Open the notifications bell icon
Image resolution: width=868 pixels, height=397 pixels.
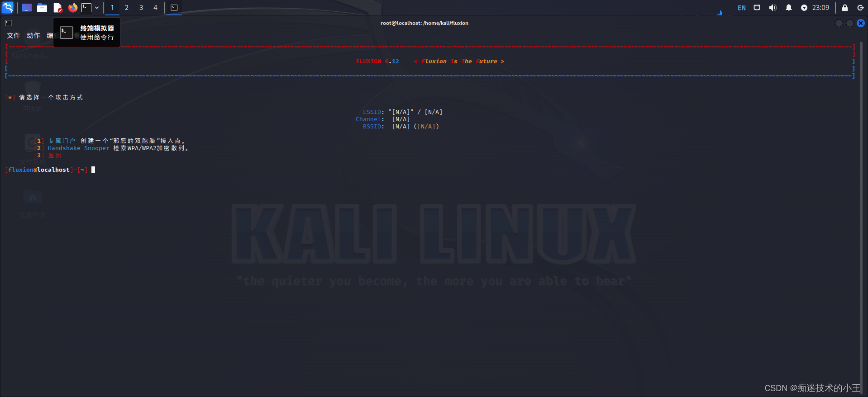point(789,8)
